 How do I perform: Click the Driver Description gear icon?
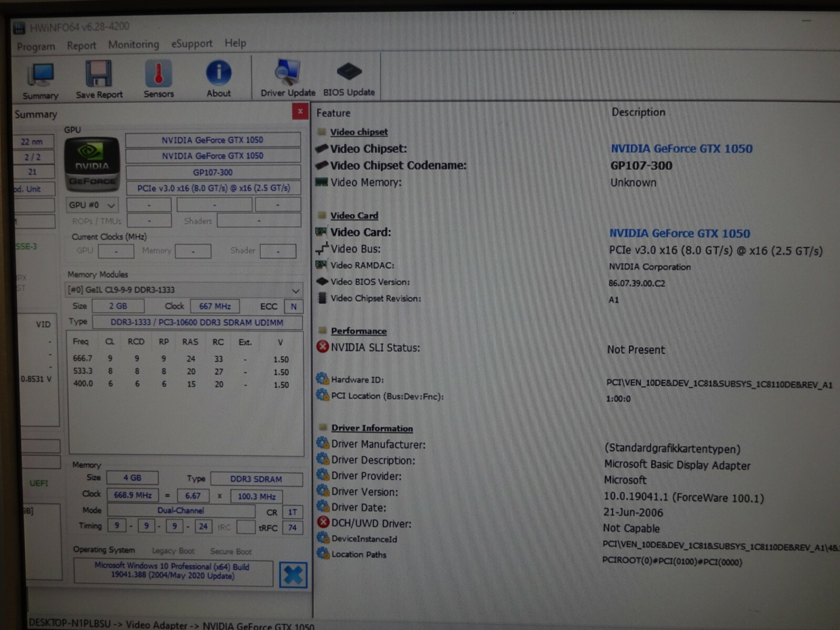click(x=322, y=459)
